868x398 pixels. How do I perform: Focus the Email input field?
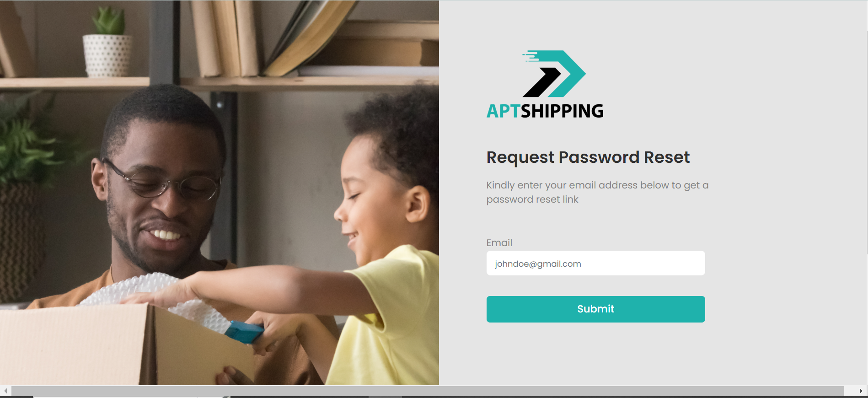(595, 263)
